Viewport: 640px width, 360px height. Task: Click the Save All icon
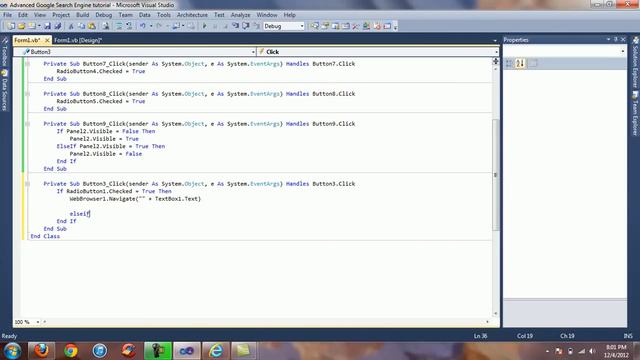tap(58, 26)
